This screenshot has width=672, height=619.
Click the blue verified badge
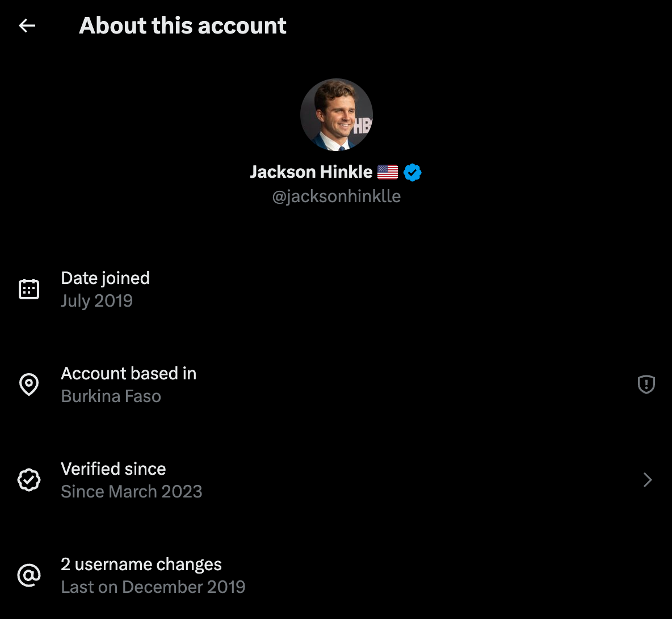click(413, 172)
